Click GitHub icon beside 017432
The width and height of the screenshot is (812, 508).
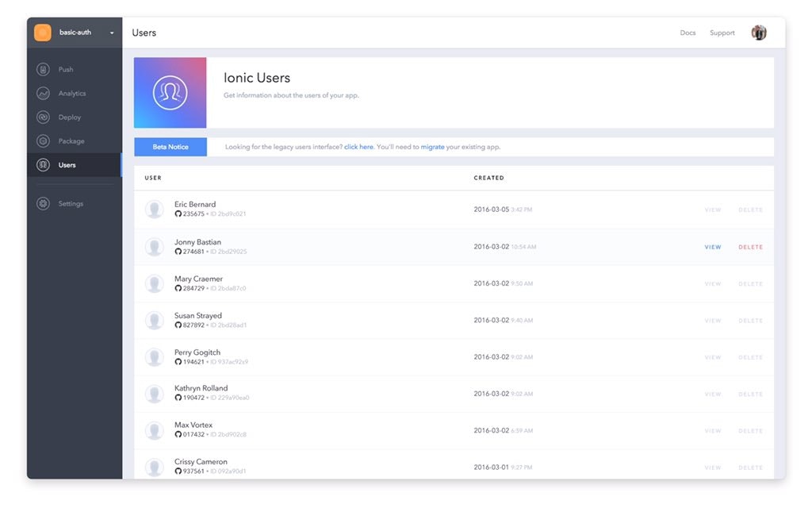tap(178, 434)
